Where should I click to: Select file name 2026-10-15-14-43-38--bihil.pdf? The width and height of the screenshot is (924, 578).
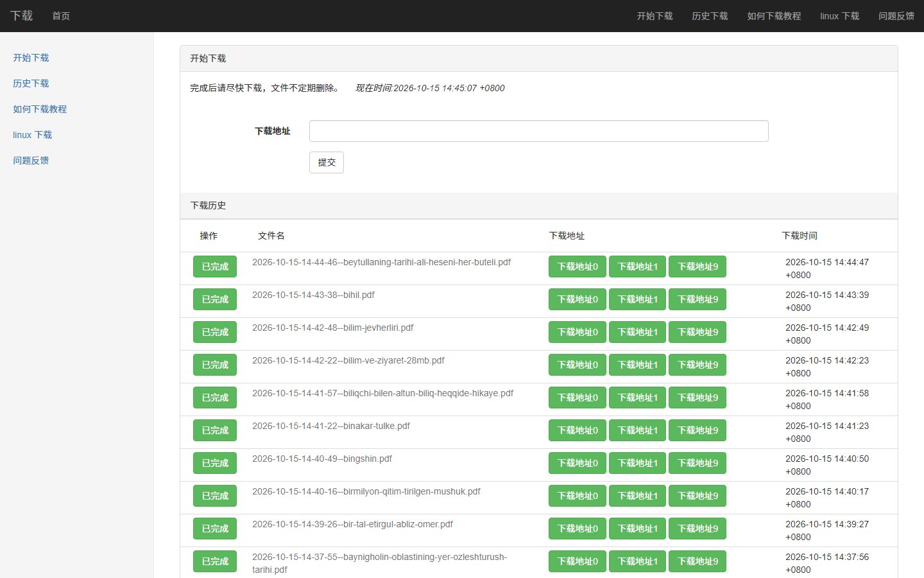pyautogui.click(x=313, y=295)
